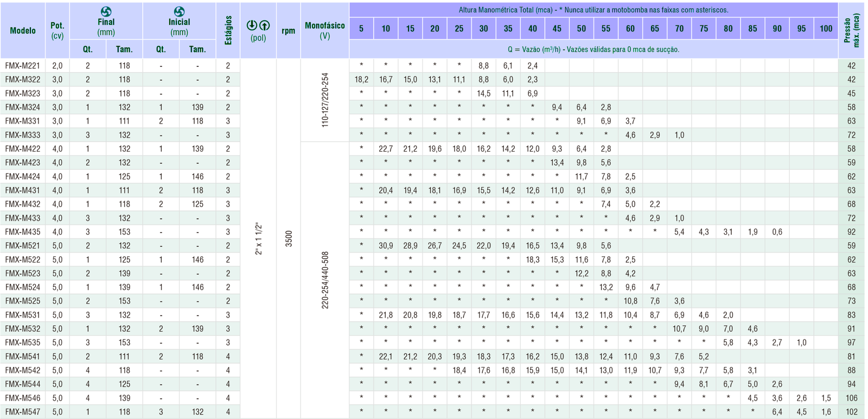Select model FMX-M433
This screenshot has height=419, width=868.
point(23,218)
